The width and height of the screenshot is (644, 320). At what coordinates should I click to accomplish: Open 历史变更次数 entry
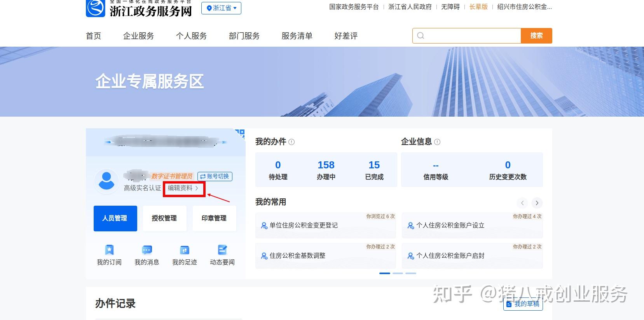tap(508, 170)
